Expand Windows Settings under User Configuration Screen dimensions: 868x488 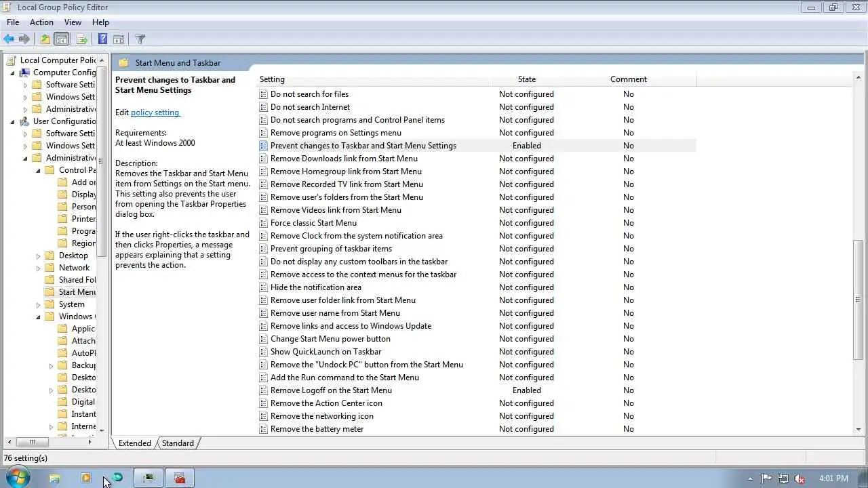coord(26,146)
